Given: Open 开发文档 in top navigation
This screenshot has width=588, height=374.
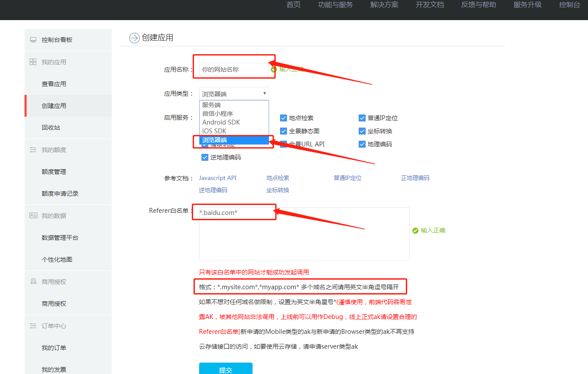Looking at the screenshot, I should (429, 5).
